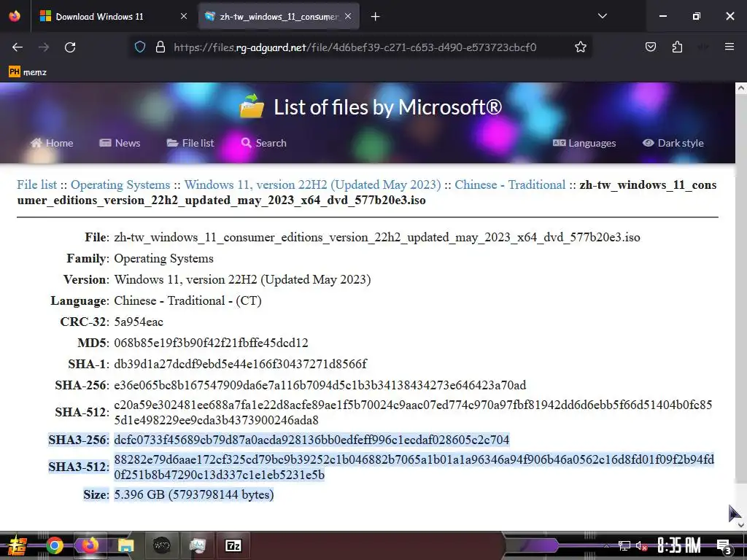Open a new tab with plus button
Viewport: 747px width, 560px height.
tap(376, 17)
